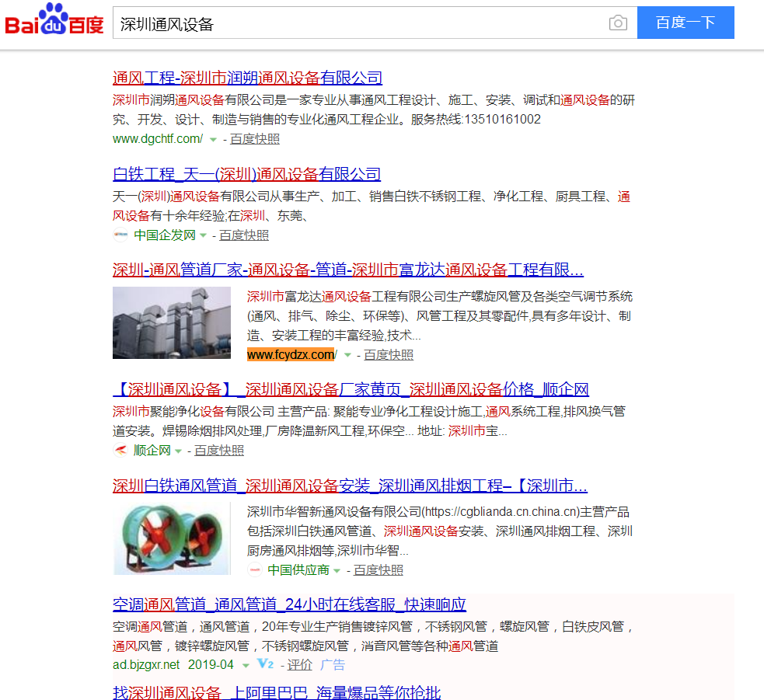Open ad result 空调通风管道_通风管道_24小时在线客服
This screenshot has height=700, width=764.
(289, 604)
